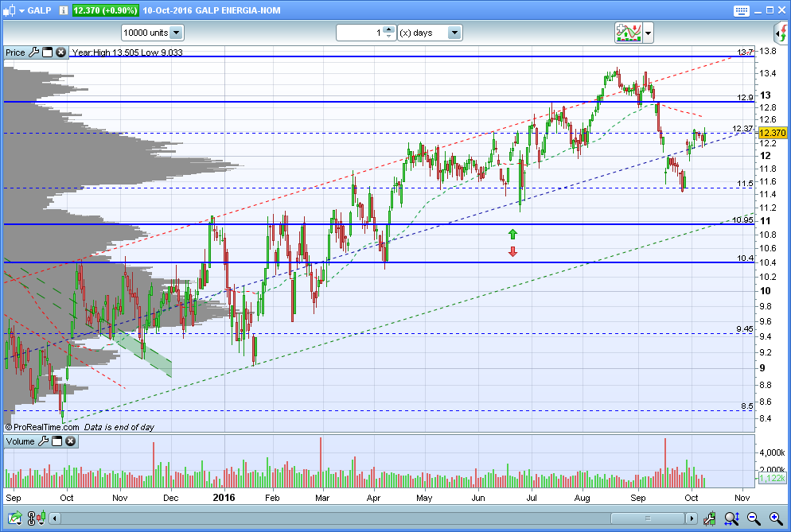
Task: Open the on-screen keyboard shortcuts icon
Action: (742, 10)
